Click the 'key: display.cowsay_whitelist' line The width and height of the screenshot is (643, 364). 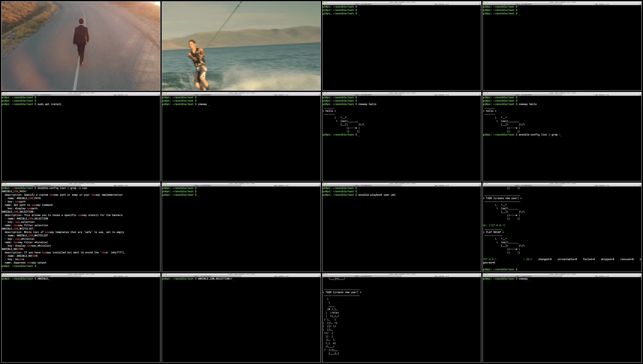coord(29,246)
